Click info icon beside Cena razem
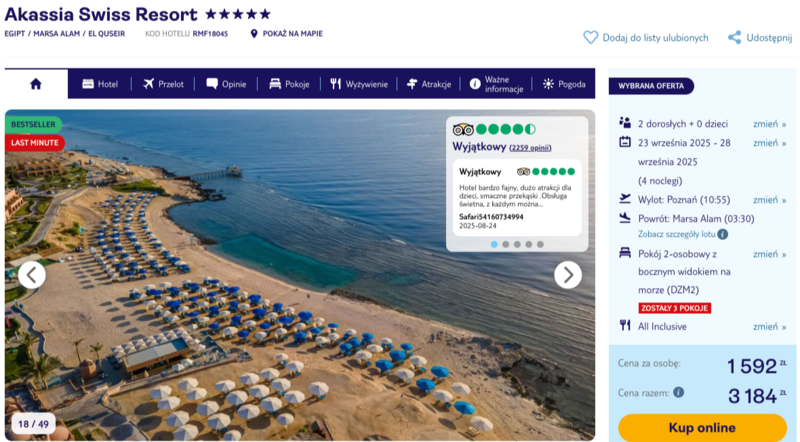This screenshot has height=442, width=800. click(678, 393)
